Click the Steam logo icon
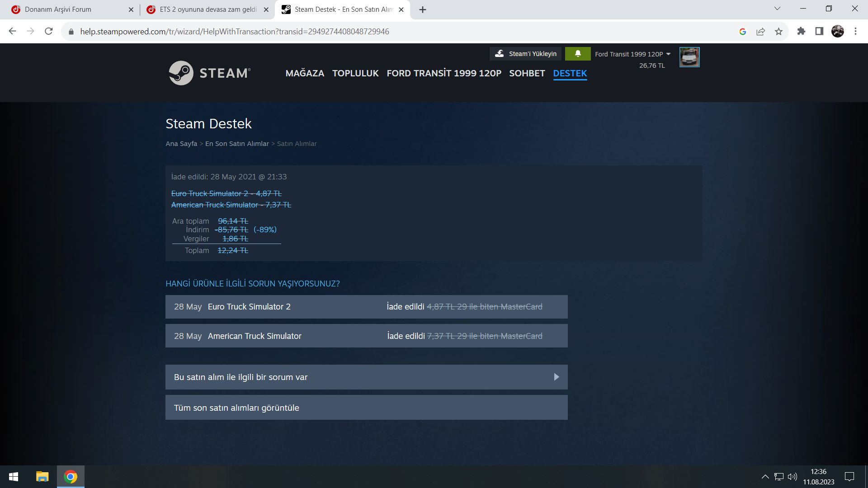This screenshot has height=488, width=868. 181,73
